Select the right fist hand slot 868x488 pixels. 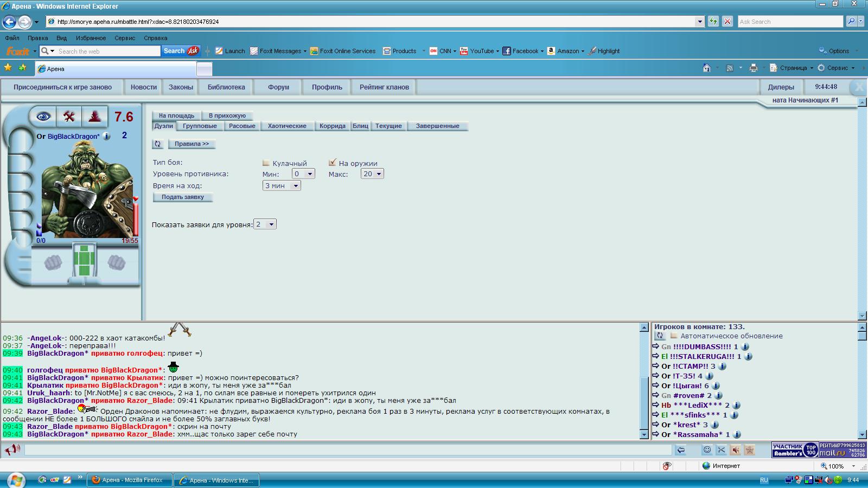pyautogui.click(x=116, y=262)
